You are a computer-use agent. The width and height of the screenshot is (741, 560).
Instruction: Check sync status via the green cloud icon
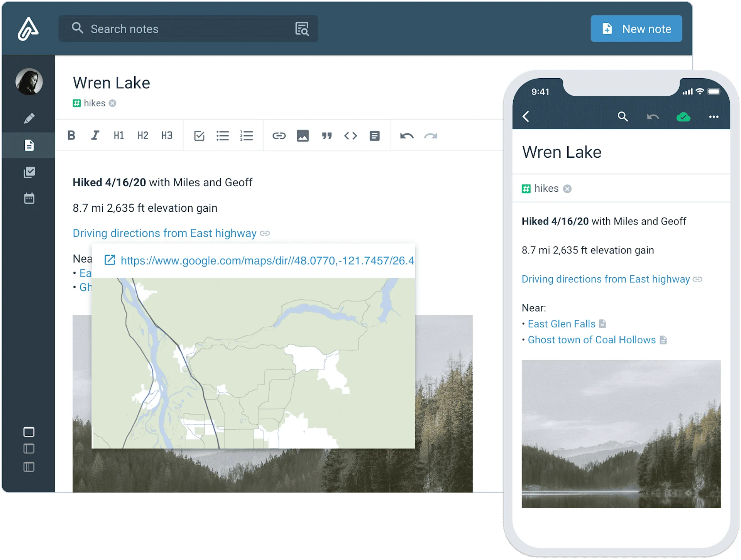(x=683, y=116)
